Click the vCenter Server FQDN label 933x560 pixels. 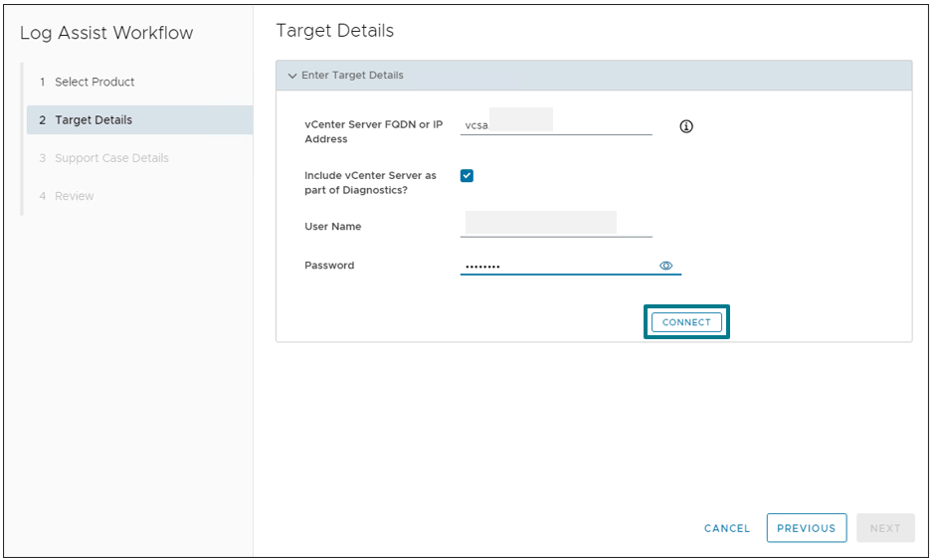tap(373, 131)
